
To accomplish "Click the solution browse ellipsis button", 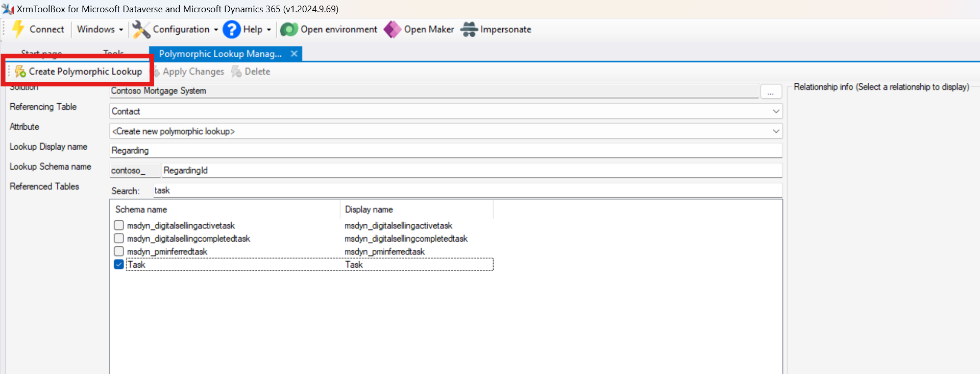I will click(770, 91).
